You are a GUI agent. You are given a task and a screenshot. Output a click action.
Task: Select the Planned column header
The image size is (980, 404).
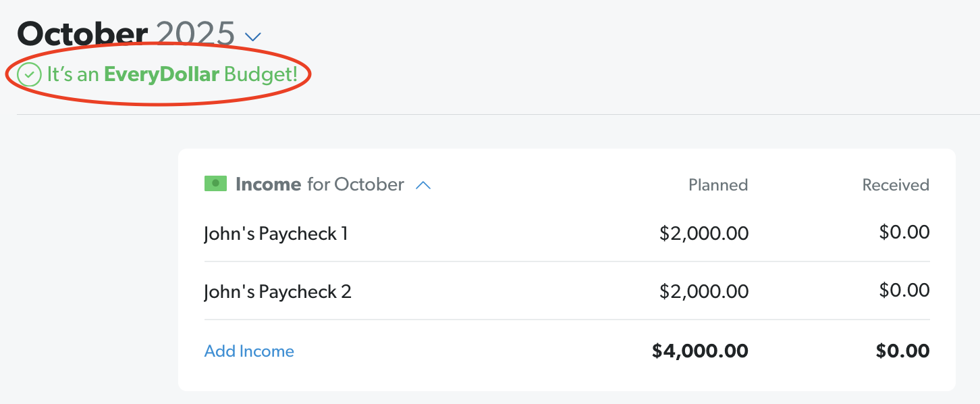pos(717,184)
